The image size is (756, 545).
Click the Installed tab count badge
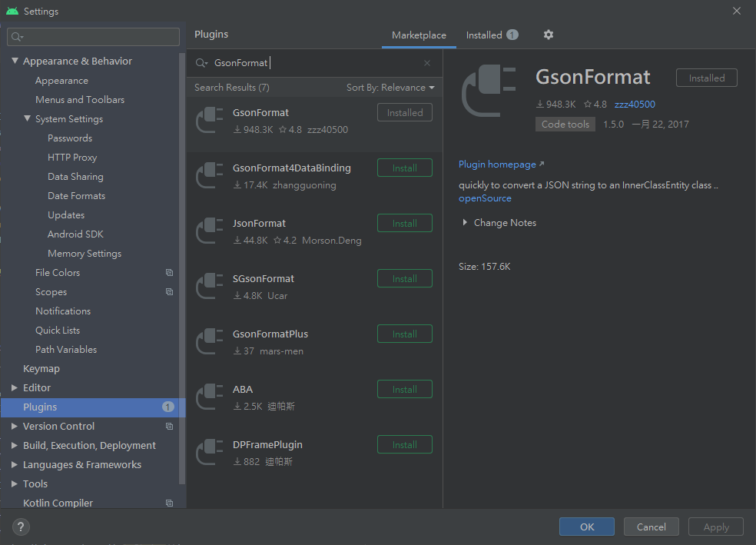tap(512, 35)
